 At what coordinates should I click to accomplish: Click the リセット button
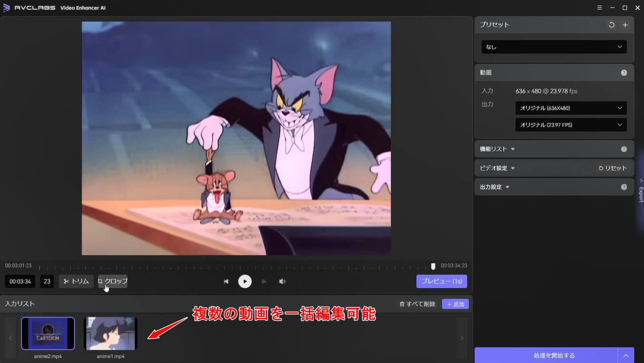point(612,168)
